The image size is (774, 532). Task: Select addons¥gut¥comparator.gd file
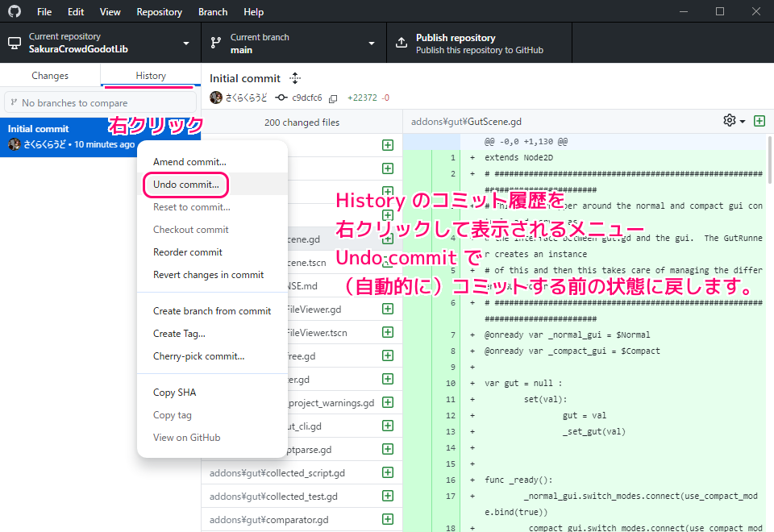[x=302, y=520]
